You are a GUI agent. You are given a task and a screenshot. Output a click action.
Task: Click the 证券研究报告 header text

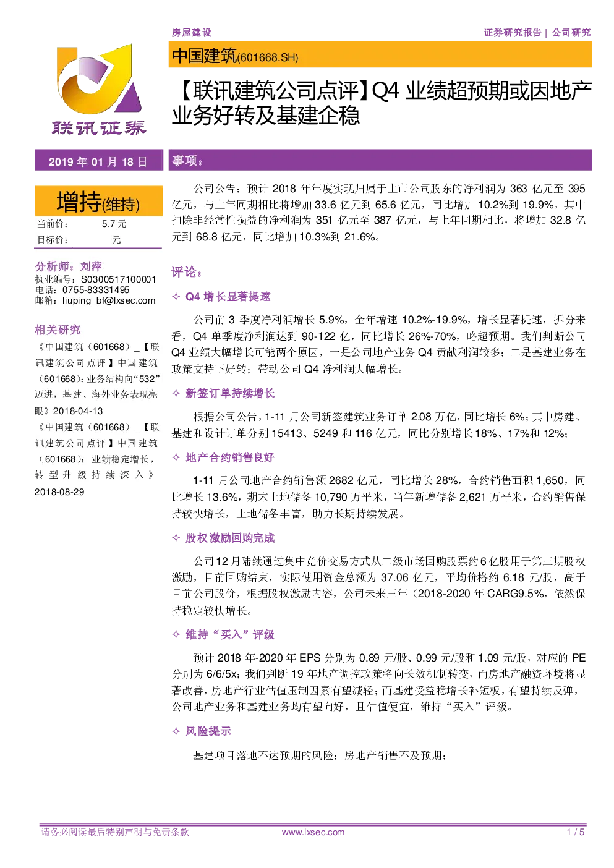[x=512, y=33]
